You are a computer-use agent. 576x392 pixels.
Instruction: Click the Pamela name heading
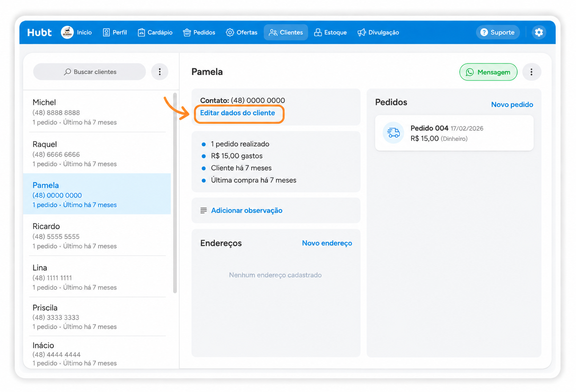[x=207, y=72]
